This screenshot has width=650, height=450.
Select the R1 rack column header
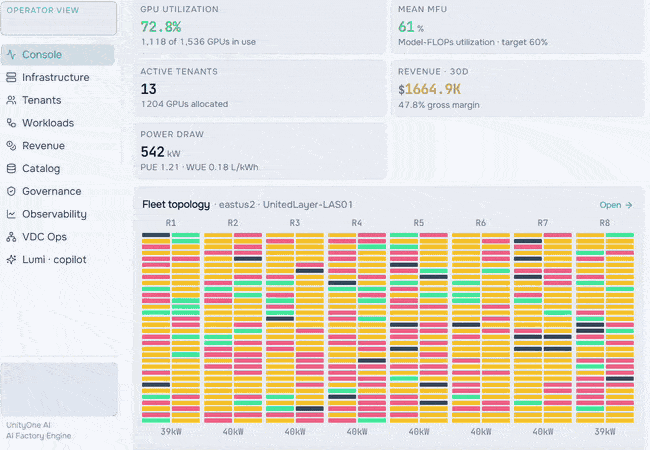coord(171,223)
